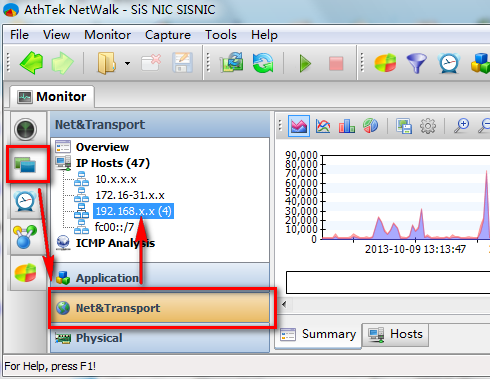Click the close file icon with red X
Image resolution: width=490 pixels, height=379 pixels.
(x=151, y=63)
